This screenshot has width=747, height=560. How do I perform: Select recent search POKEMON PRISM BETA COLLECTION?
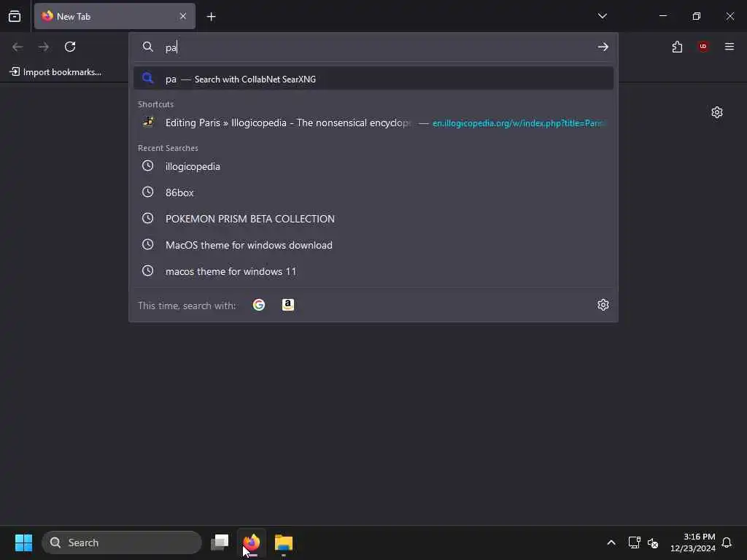tap(373, 219)
